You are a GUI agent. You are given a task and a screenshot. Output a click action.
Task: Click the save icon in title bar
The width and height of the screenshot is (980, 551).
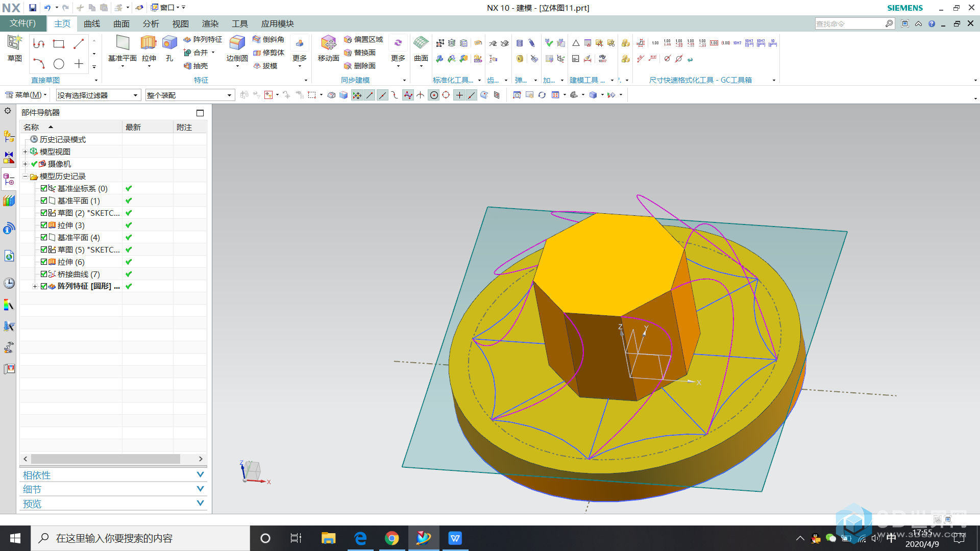tap(33, 8)
